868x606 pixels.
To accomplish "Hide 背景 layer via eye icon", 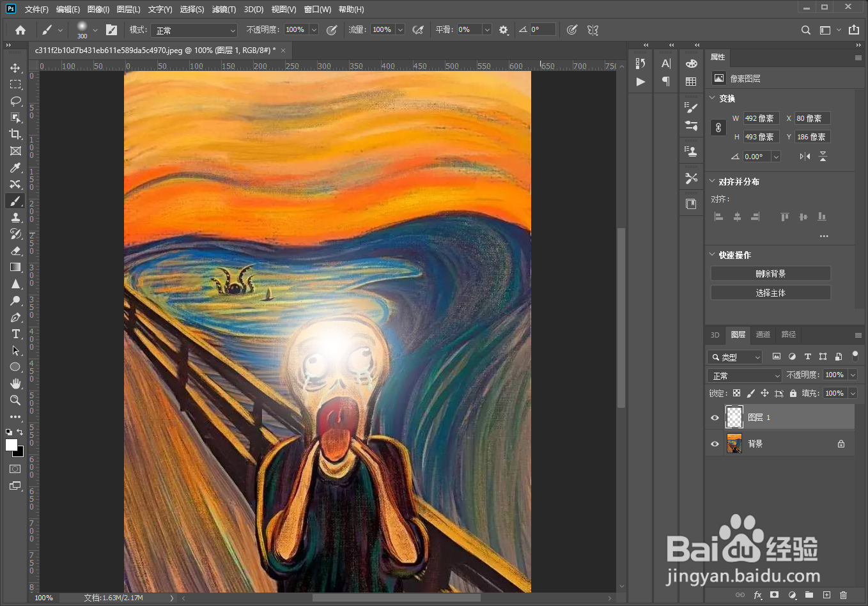I will point(715,444).
